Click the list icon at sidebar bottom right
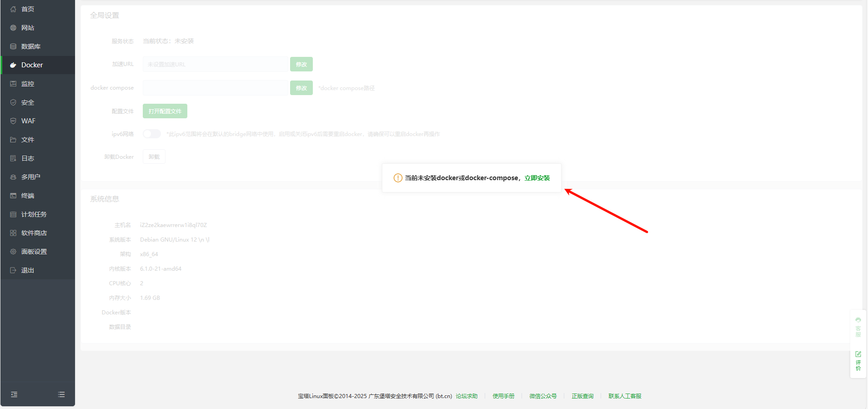The width and height of the screenshot is (868, 409). click(x=61, y=394)
